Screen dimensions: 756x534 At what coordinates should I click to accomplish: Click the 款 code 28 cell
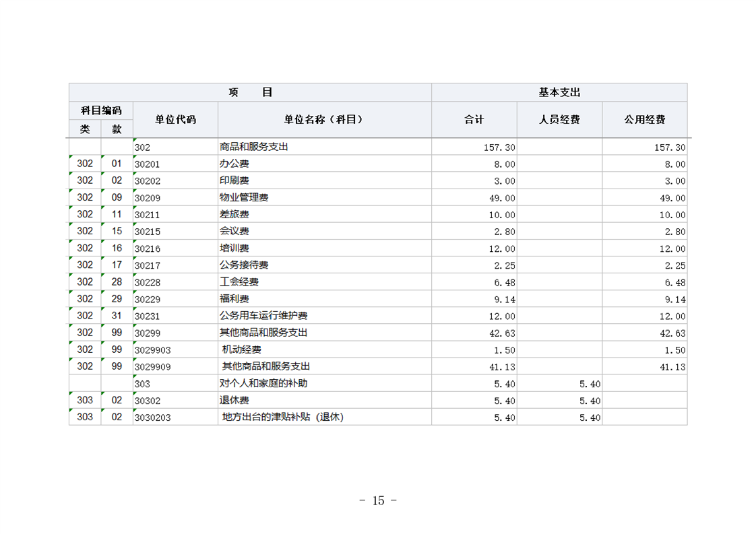point(117,282)
